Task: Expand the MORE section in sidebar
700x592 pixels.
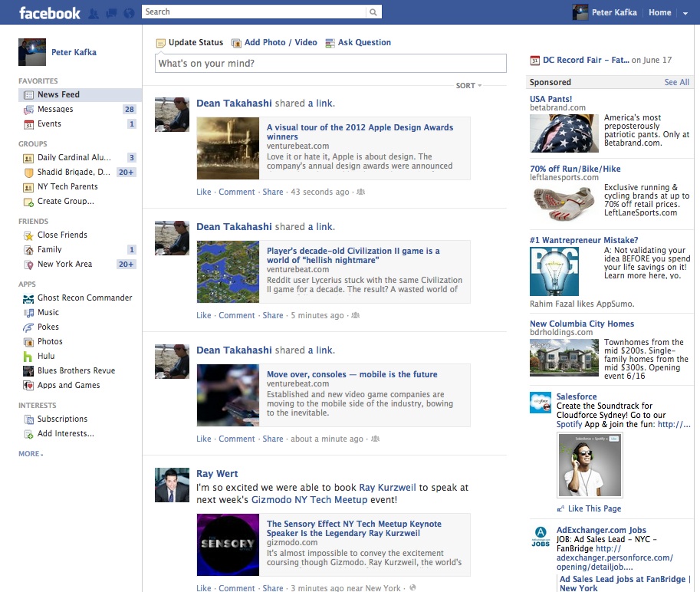Action: tap(31, 454)
